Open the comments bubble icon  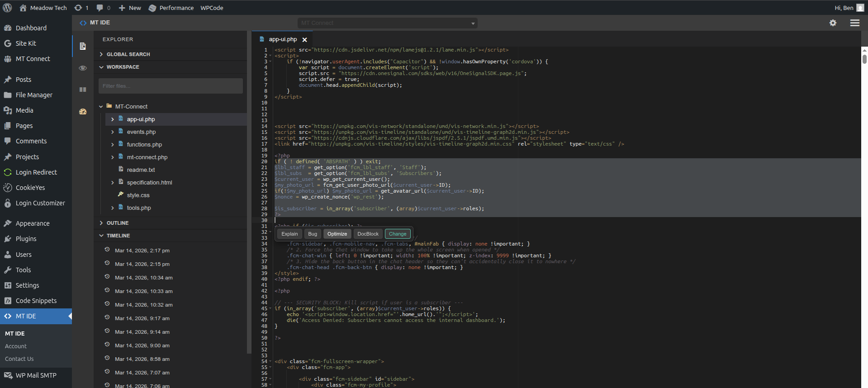point(103,8)
